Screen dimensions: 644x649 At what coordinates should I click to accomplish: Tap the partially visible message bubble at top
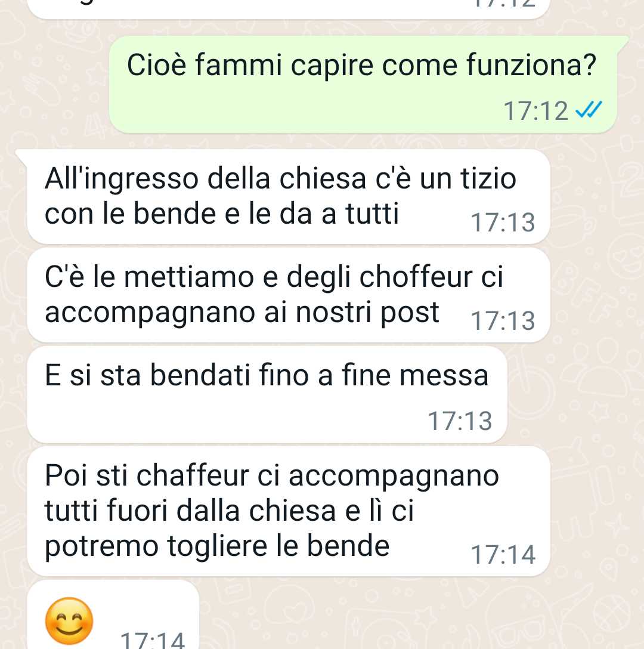click(289, 9)
